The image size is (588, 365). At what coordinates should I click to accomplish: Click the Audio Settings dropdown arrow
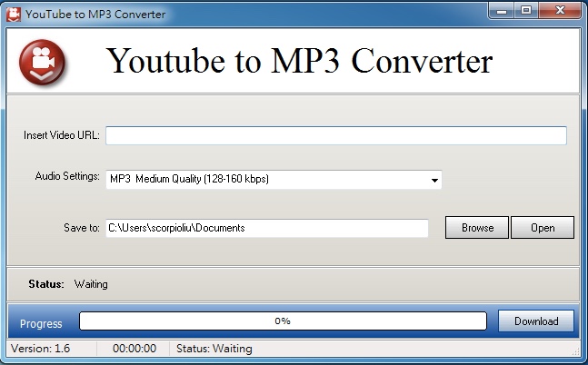434,181
